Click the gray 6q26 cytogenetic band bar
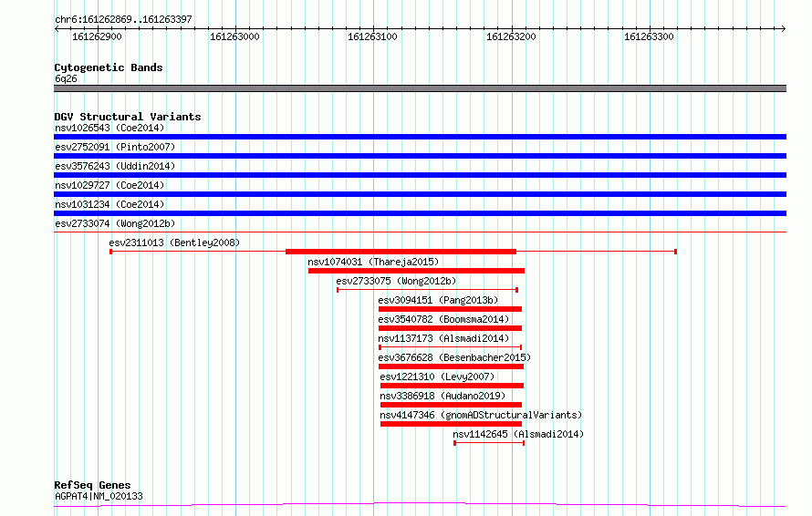Screen dimensions: 812x516 420,88
